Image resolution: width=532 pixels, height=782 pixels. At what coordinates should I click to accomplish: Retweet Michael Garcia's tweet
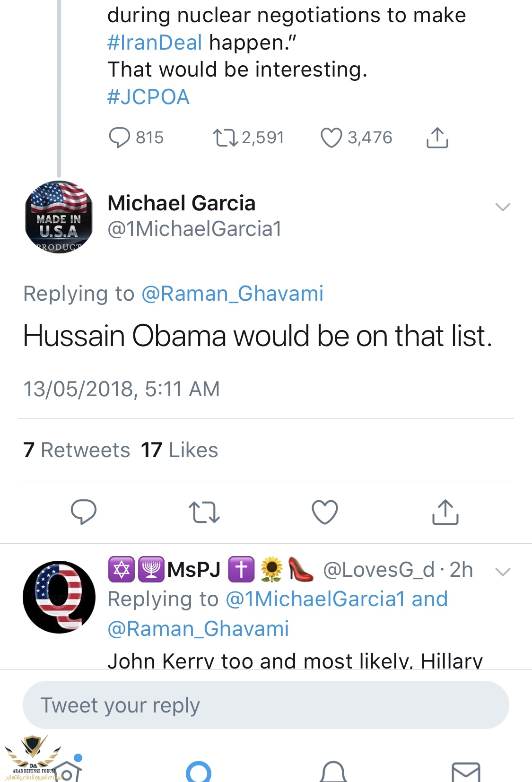(x=204, y=512)
